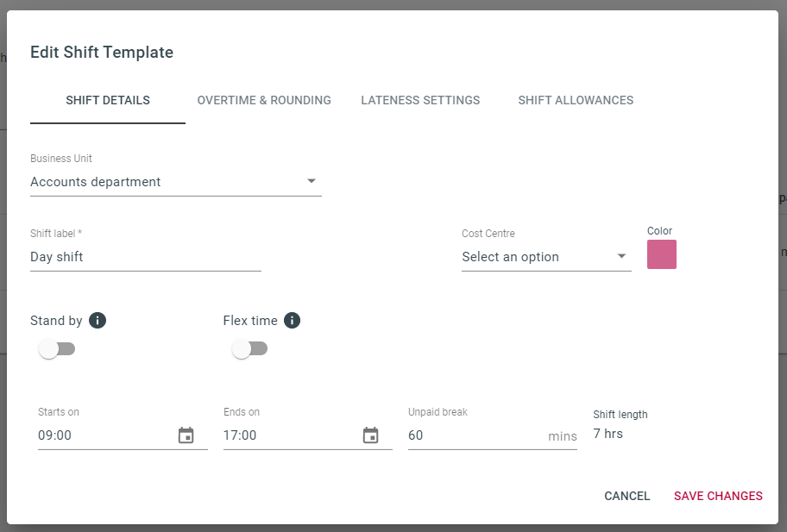Click Save Changes button

tap(718, 496)
